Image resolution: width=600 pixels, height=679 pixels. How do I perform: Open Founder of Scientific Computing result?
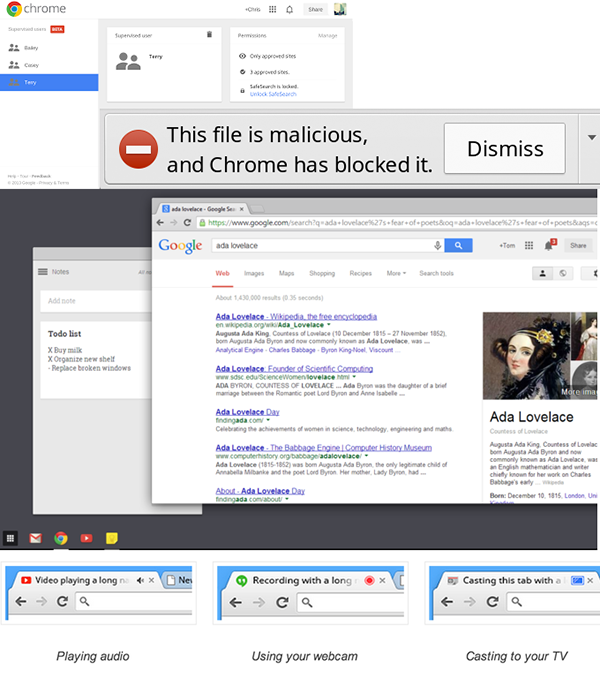tap(294, 369)
